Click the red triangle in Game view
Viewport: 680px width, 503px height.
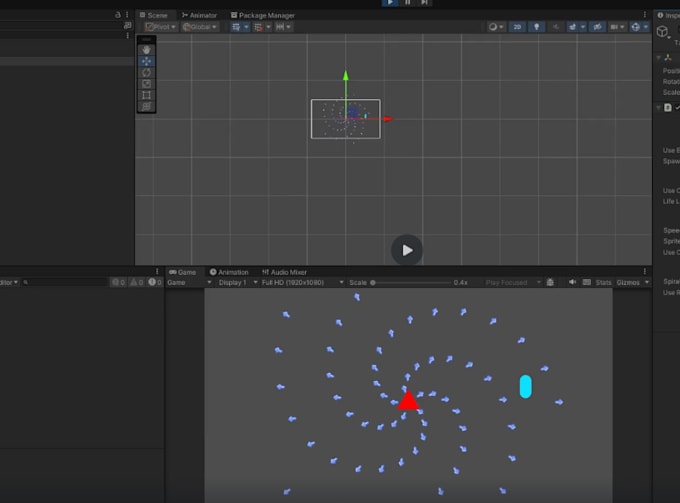click(x=408, y=400)
